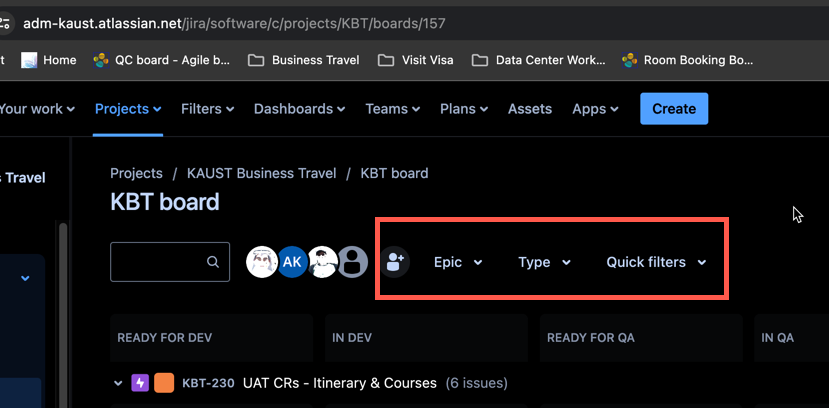The height and width of the screenshot is (408, 829).
Task: Click KAUST Business Travel breadcrumb link
Action: (x=262, y=173)
